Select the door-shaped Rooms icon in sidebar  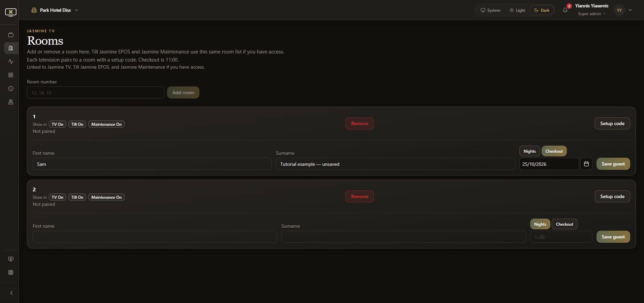tap(11, 48)
